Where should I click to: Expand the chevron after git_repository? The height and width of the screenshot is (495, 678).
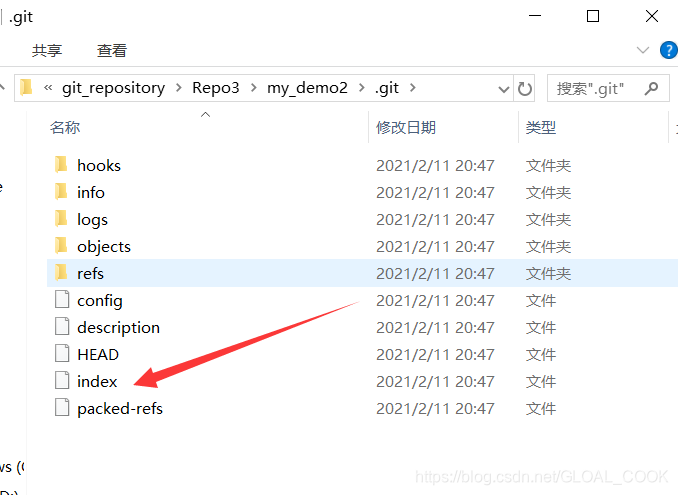(x=179, y=88)
